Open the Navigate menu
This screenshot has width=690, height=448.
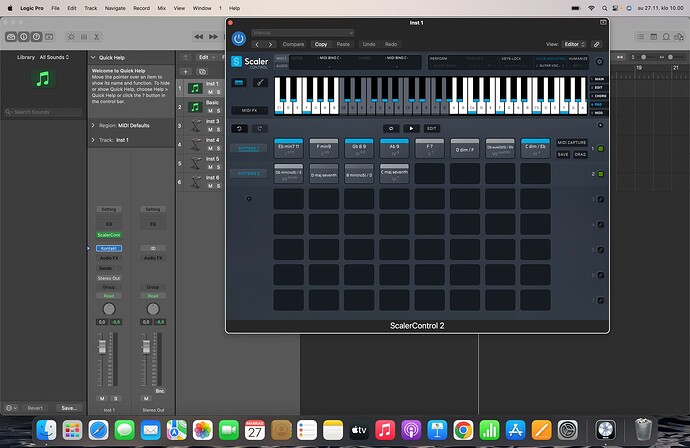tap(115, 8)
